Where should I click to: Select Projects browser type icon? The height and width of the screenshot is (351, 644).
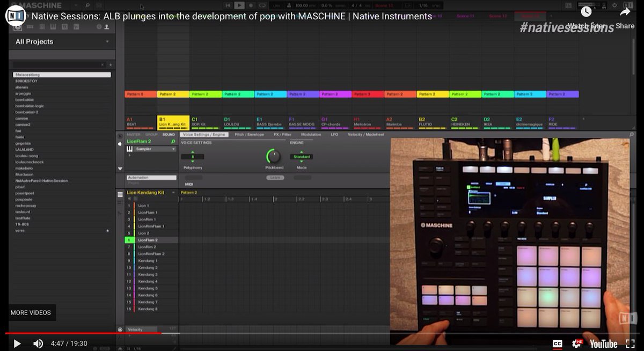pyautogui.click(x=18, y=26)
